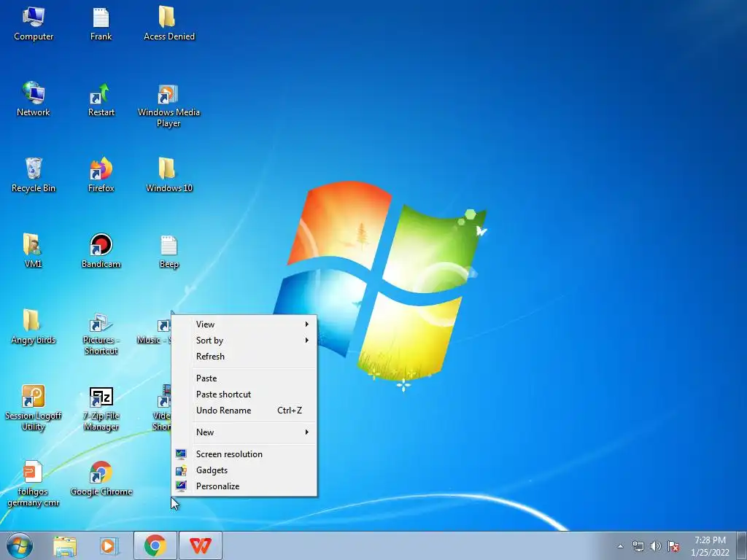Open Gadgets from context menu
Viewport: 747px width, 560px height.
pyautogui.click(x=244, y=470)
